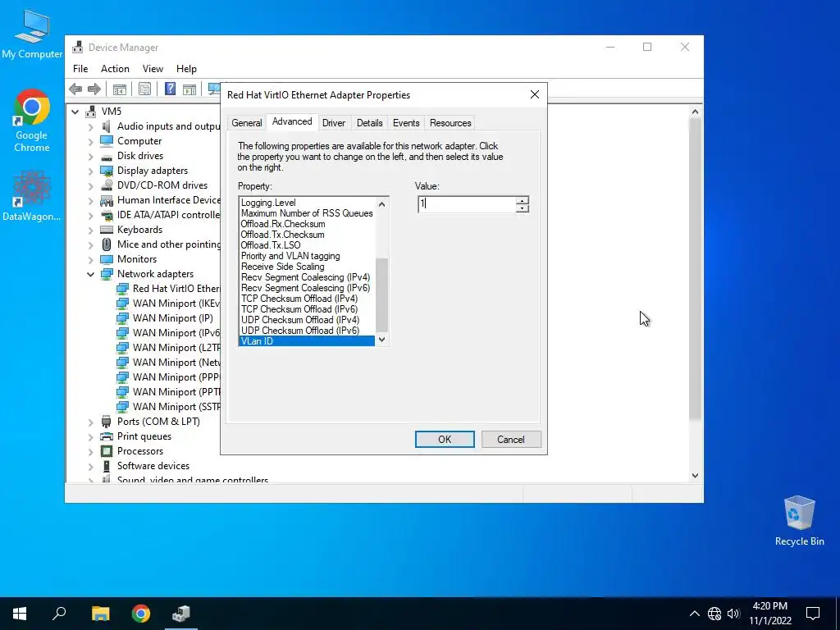
Task: Open the notification center icon
Action: (x=813, y=614)
